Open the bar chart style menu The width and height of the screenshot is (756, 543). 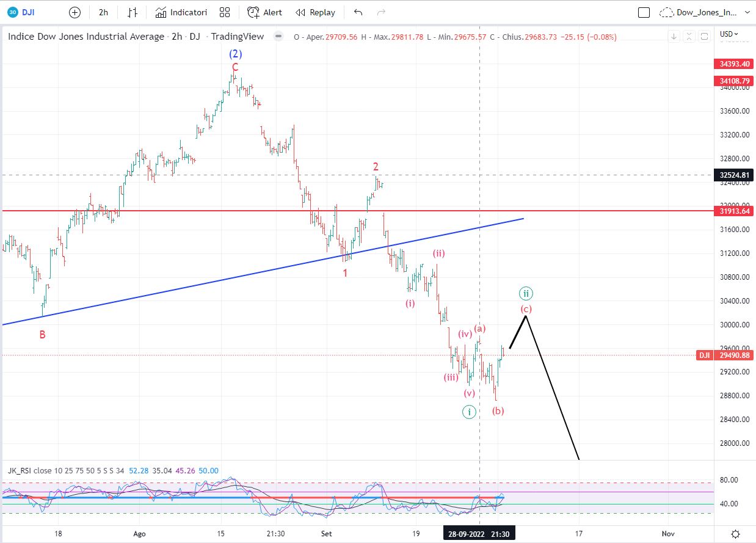pyautogui.click(x=133, y=12)
